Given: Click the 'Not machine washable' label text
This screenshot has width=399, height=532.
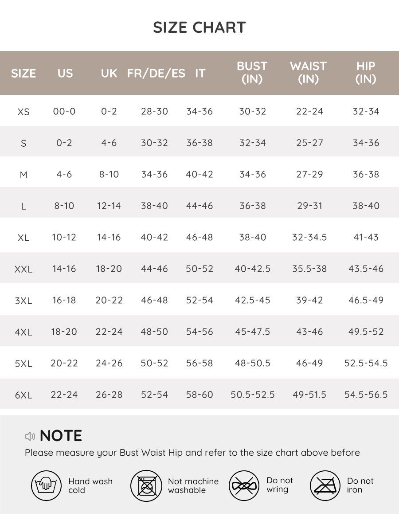Looking at the screenshot, I should [x=193, y=486].
